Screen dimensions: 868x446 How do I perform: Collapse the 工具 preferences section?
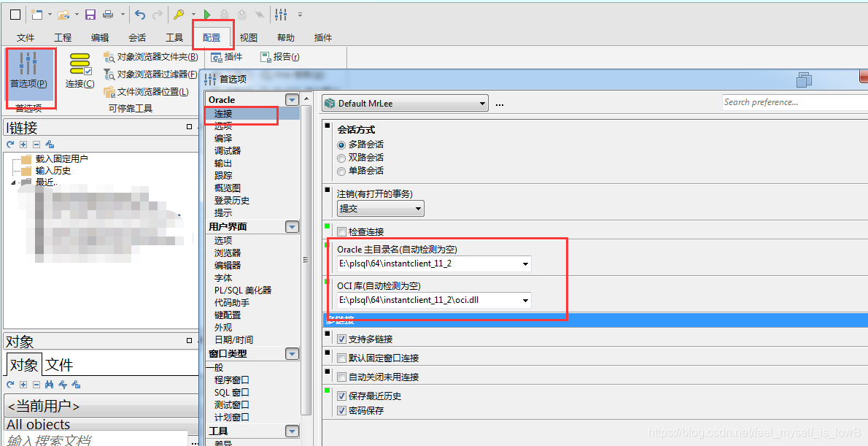pos(292,431)
